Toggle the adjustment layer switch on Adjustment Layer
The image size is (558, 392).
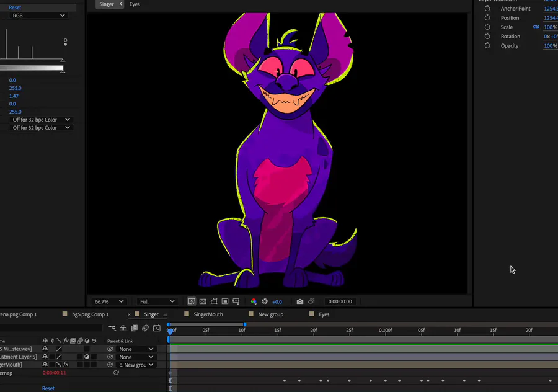coord(87,357)
